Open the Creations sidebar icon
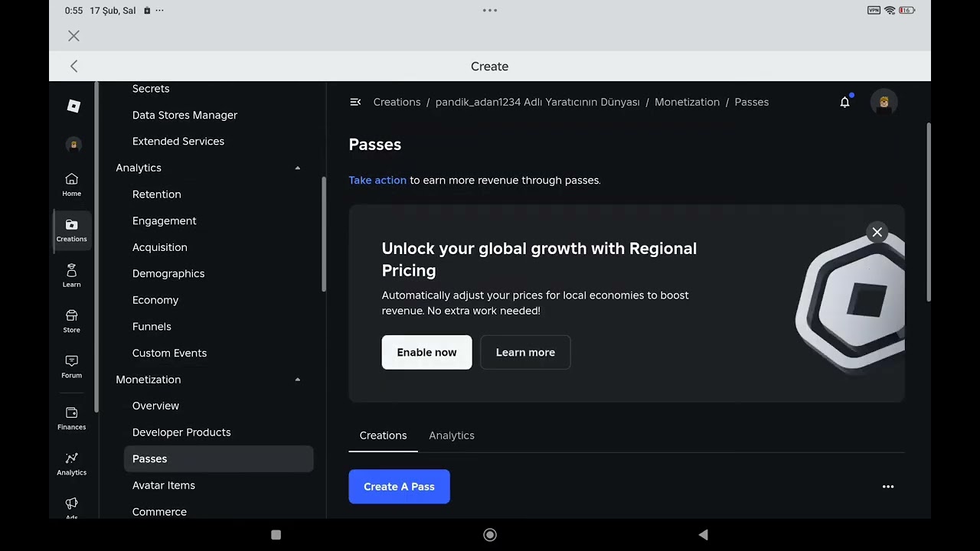This screenshot has height=551, width=980. click(x=72, y=230)
